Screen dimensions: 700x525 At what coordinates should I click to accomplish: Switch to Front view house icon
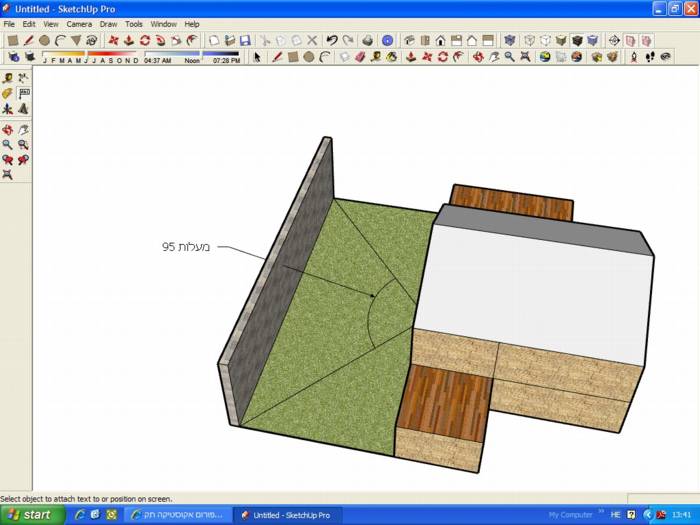click(441, 41)
